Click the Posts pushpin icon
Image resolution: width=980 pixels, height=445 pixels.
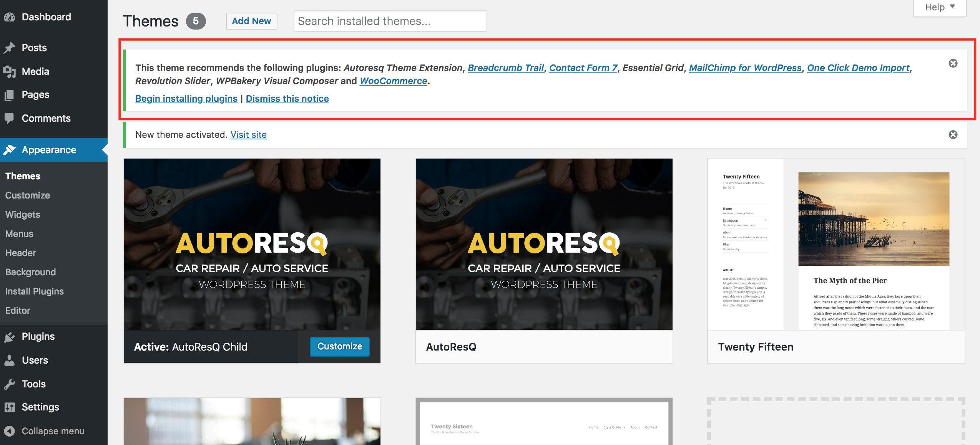[10, 48]
